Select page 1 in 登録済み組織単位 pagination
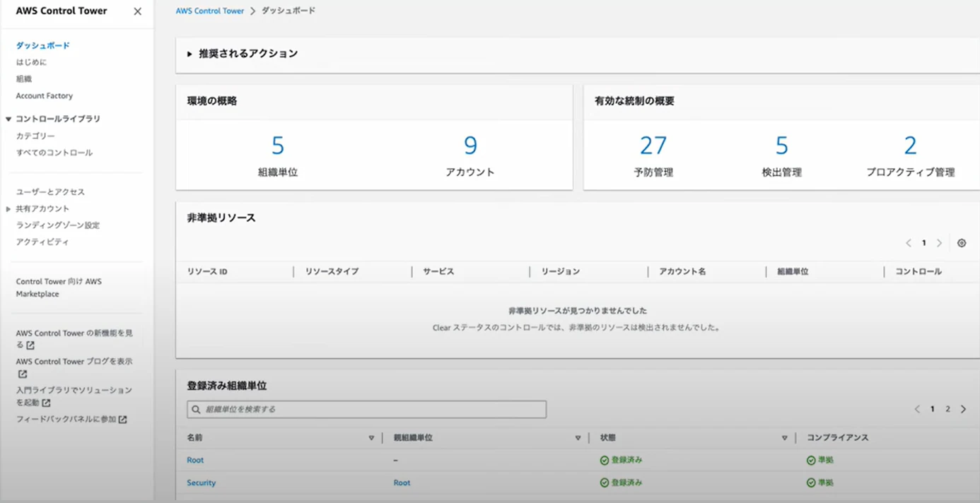This screenshot has width=980, height=503. pyautogui.click(x=933, y=409)
